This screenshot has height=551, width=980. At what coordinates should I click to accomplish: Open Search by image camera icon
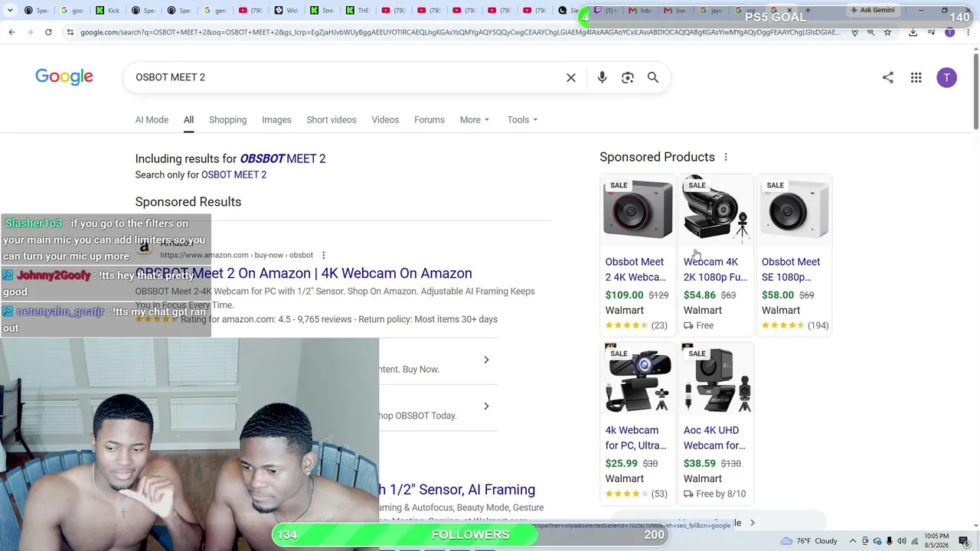[x=628, y=77]
